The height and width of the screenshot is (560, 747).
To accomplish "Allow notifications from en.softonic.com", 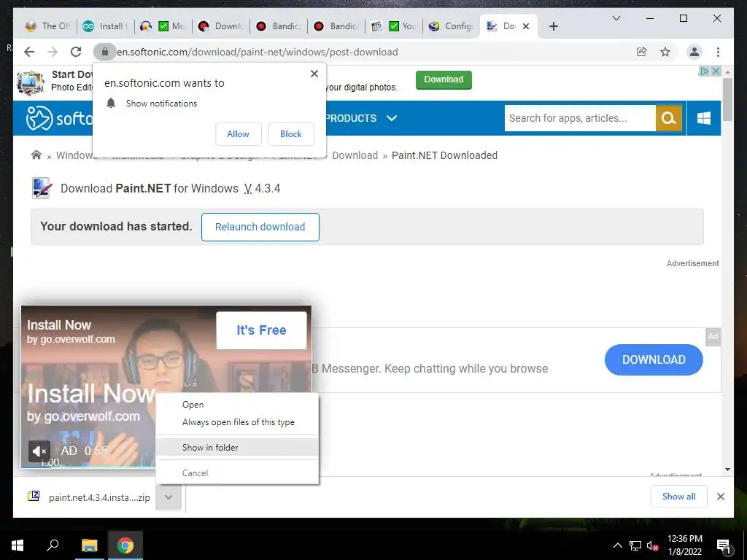I will (x=239, y=134).
